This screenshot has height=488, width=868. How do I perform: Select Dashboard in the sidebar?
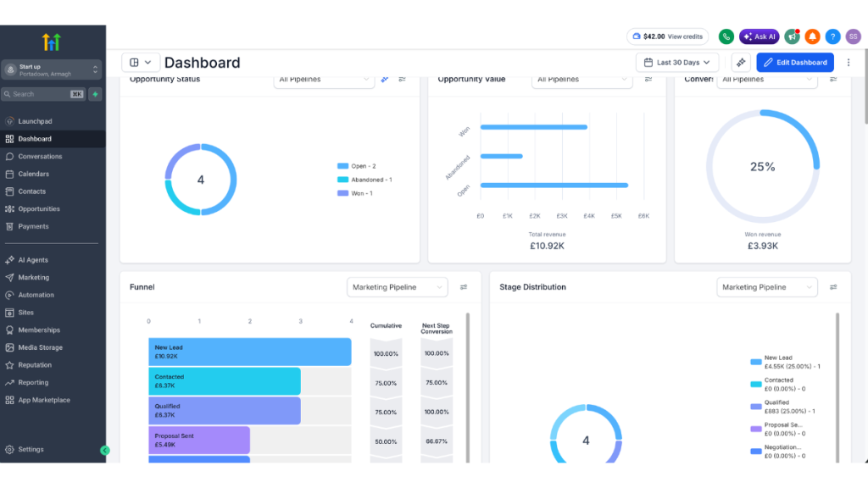pyautogui.click(x=34, y=139)
